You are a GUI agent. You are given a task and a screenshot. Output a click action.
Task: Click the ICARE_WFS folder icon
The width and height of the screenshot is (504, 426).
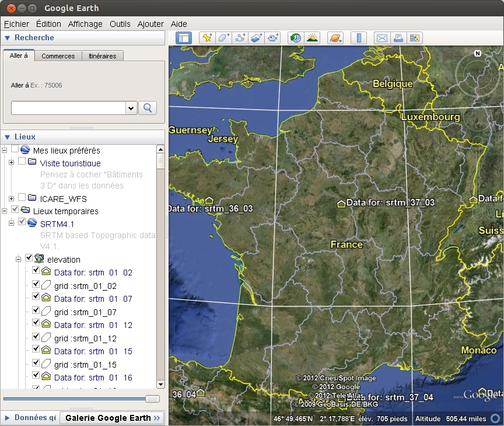point(32,197)
